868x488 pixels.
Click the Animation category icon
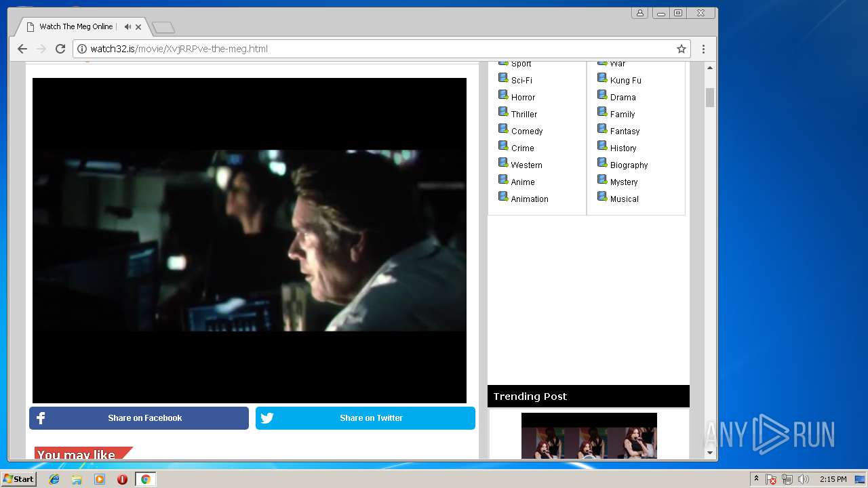tap(503, 197)
